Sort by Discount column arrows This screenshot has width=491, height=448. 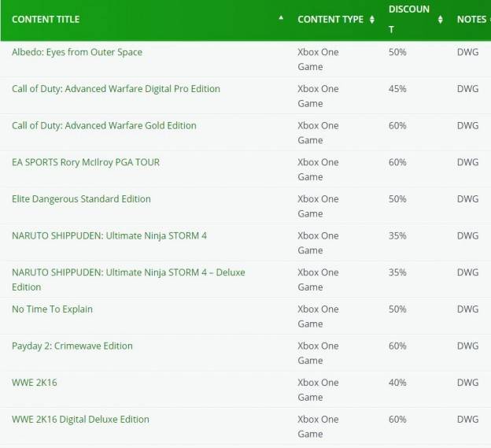(440, 20)
